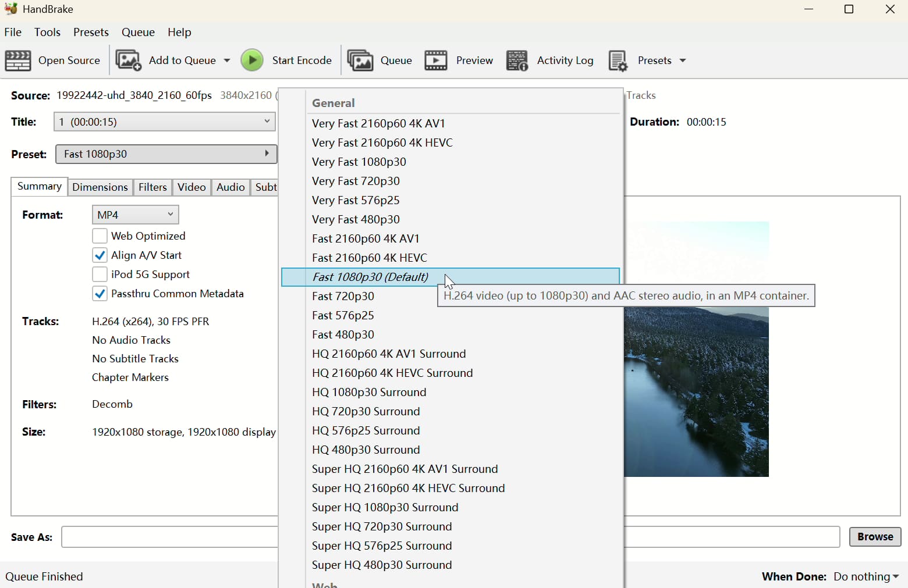Click the Browse button for output destination
The height and width of the screenshot is (588, 908).
click(x=875, y=537)
